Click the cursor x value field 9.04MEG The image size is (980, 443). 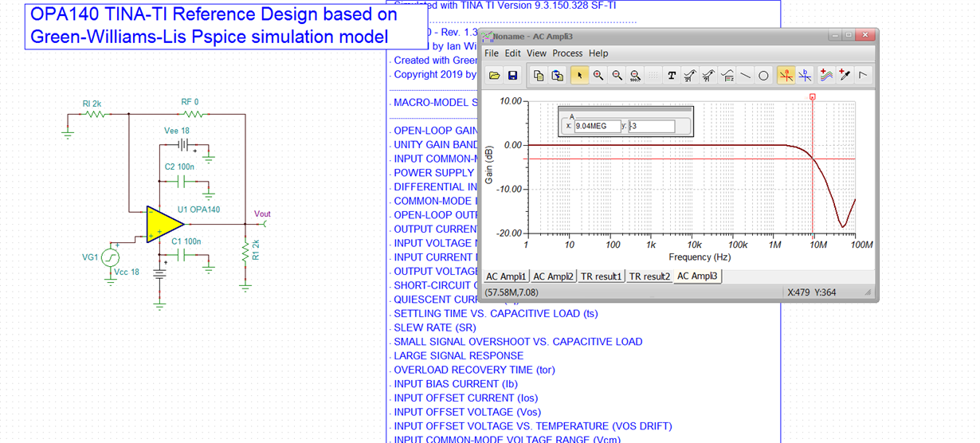coord(597,126)
